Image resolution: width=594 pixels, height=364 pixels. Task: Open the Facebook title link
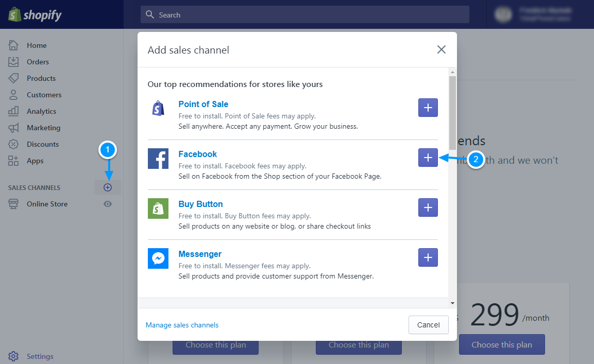(x=198, y=154)
